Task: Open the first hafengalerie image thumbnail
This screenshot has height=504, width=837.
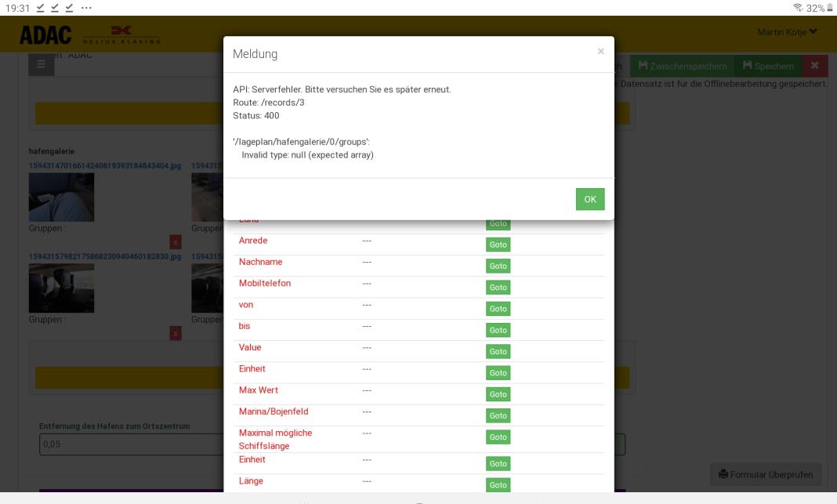Action: tap(61, 198)
